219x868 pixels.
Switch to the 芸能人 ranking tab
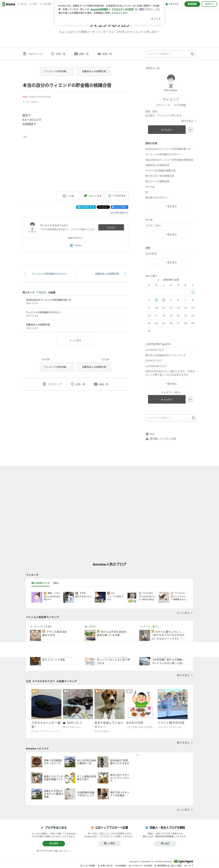[x=56, y=583]
